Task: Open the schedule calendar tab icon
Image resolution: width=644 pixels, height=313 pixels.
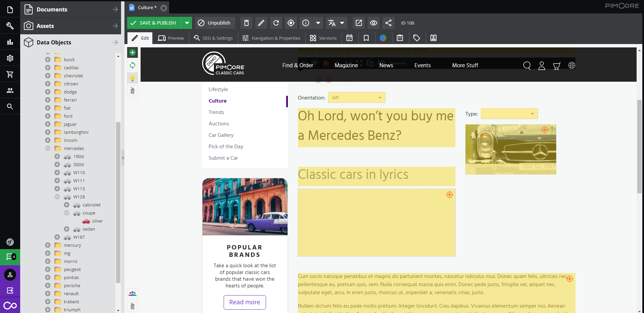Action: coord(350,38)
